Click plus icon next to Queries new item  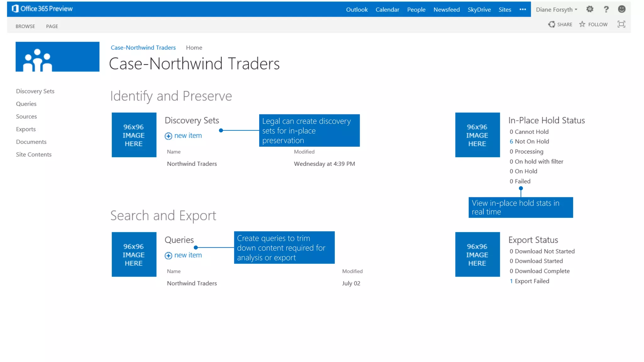pos(169,255)
